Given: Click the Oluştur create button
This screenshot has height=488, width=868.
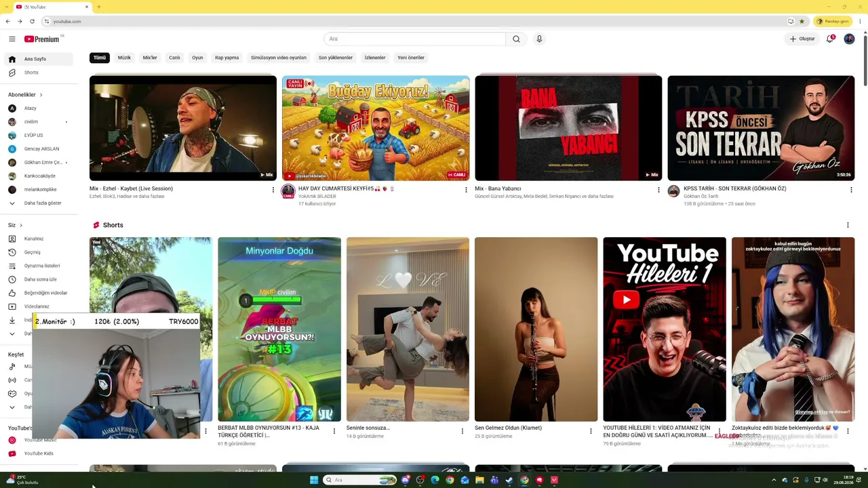Looking at the screenshot, I should [802, 39].
